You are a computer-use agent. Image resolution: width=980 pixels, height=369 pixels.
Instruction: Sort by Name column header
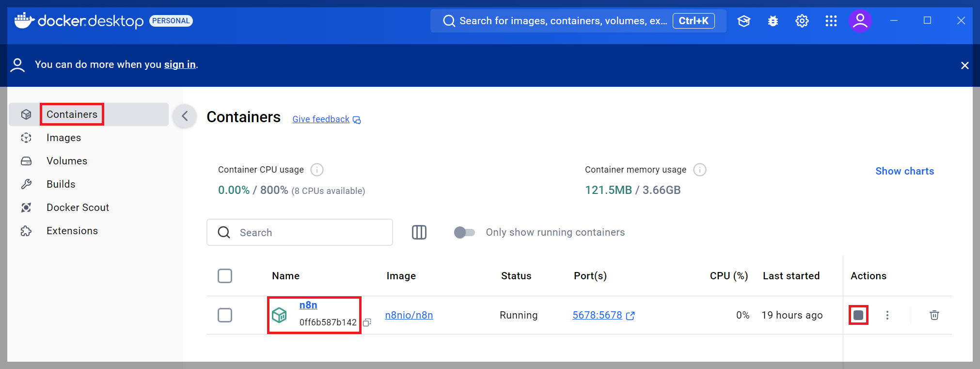285,276
